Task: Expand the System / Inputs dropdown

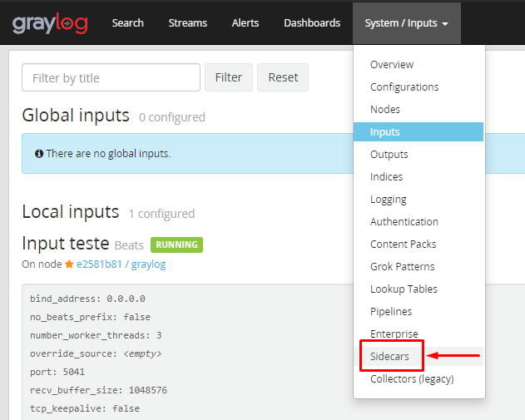Action: point(406,23)
